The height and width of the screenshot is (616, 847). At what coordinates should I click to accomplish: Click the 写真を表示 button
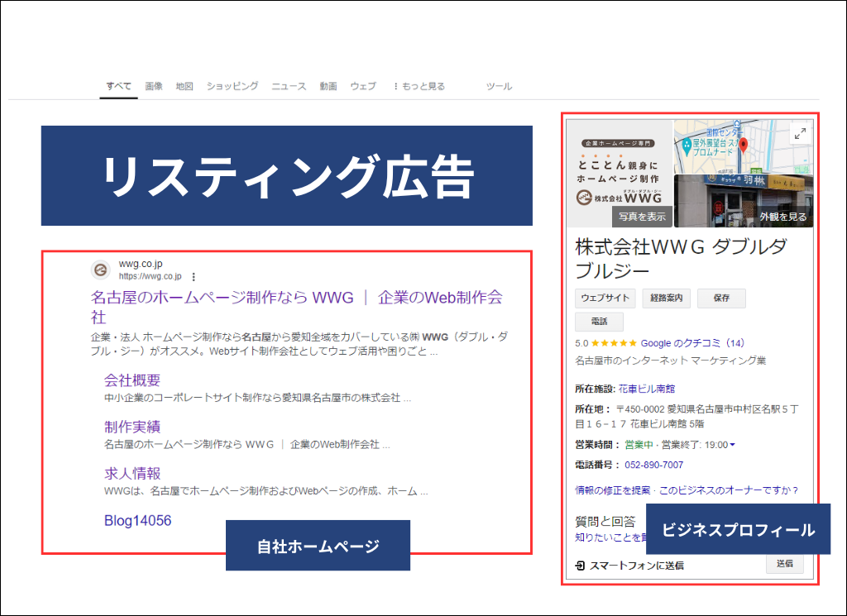pos(642,216)
